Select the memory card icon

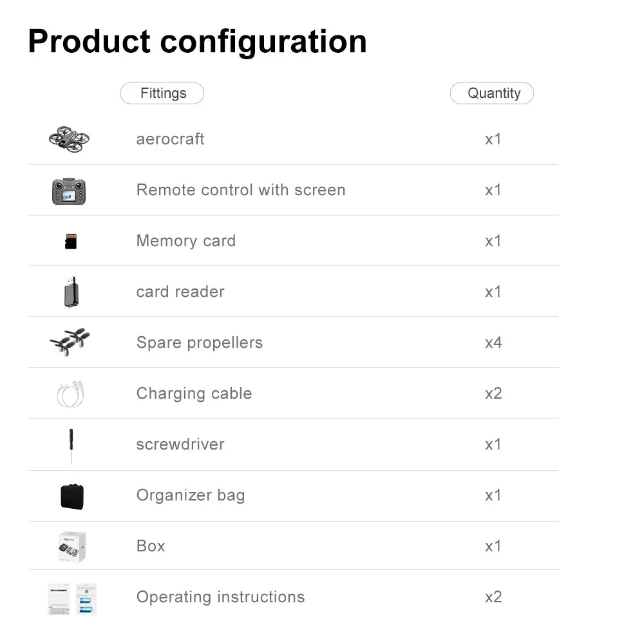tap(71, 241)
